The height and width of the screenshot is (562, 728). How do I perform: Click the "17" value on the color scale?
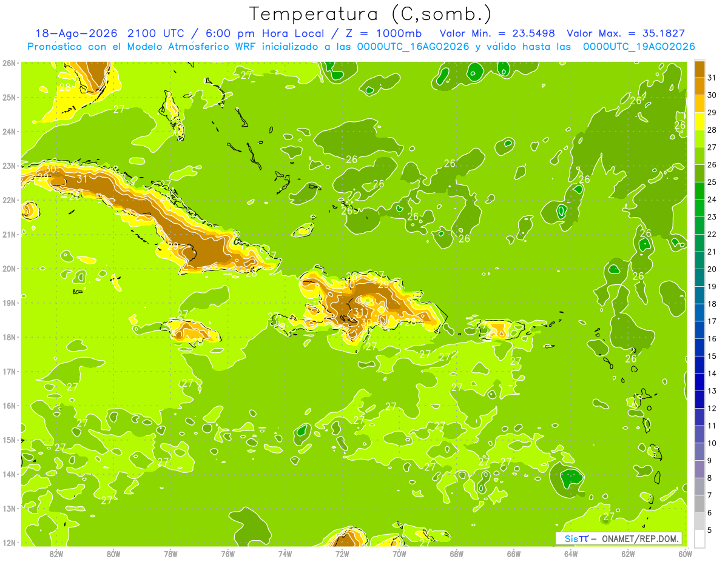pyautogui.click(x=712, y=321)
